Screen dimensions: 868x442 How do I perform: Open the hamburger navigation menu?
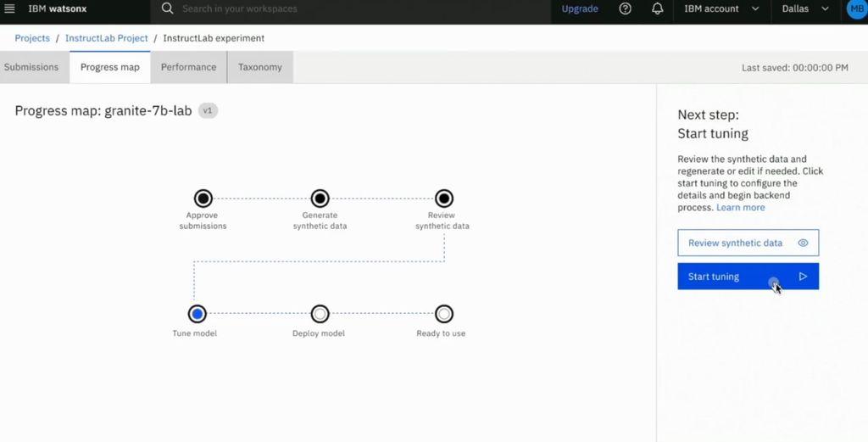pyautogui.click(x=9, y=8)
